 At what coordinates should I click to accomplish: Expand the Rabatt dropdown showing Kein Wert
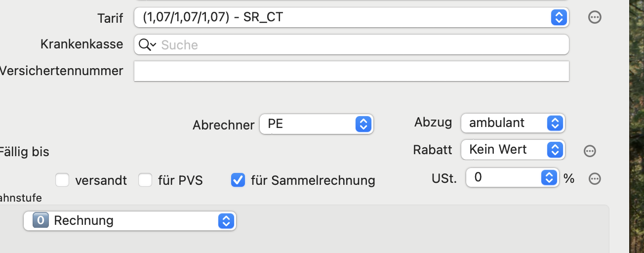click(x=513, y=150)
